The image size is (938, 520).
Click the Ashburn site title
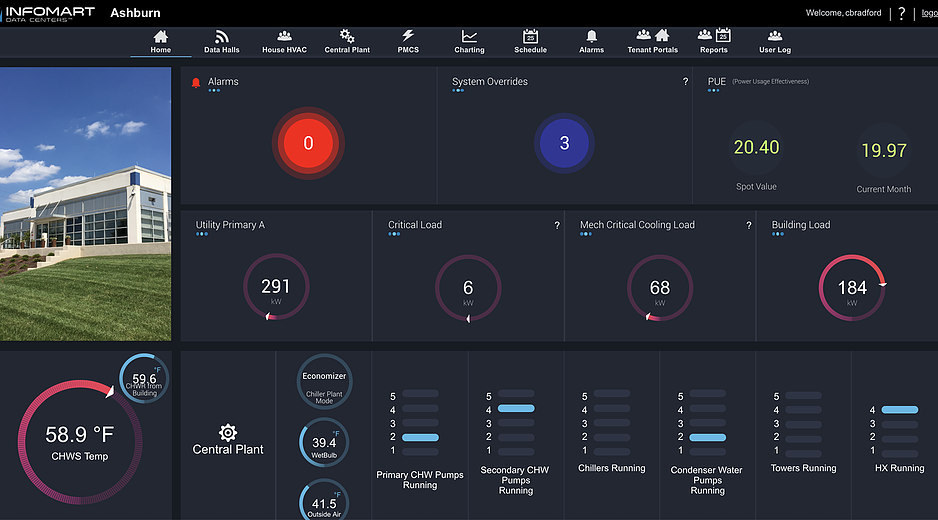point(135,13)
